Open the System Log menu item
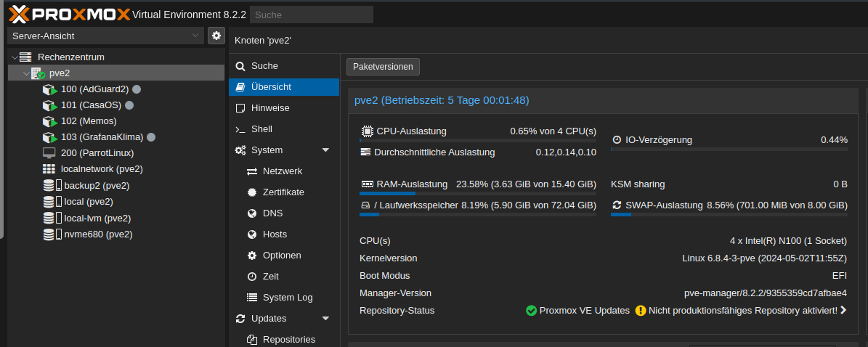This screenshot has height=347, width=868. coord(284,297)
